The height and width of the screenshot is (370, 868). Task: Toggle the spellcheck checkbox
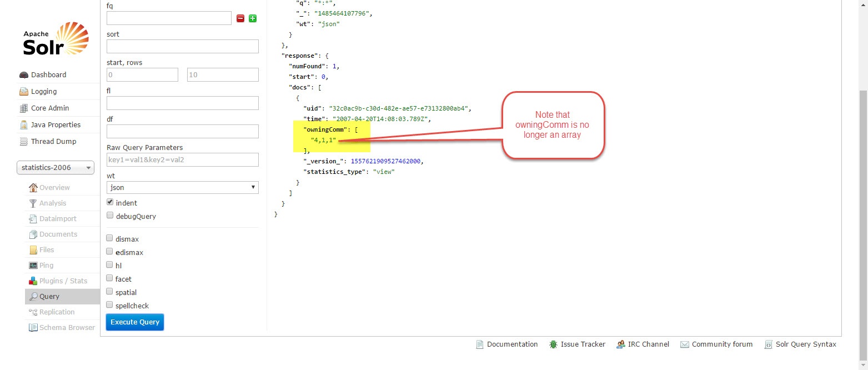coord(110,305)
